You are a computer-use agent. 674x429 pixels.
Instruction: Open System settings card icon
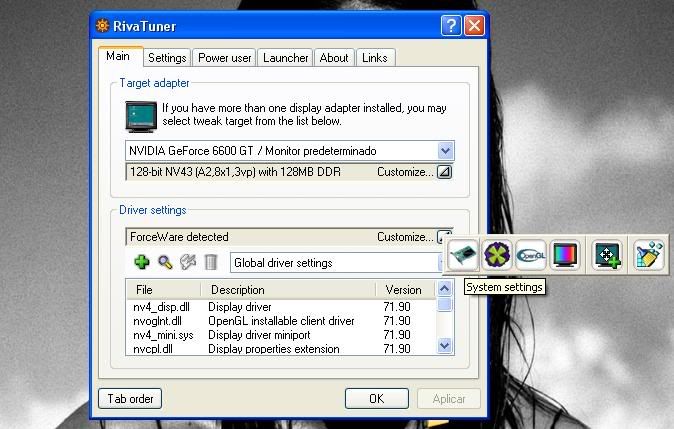point(463,255)
